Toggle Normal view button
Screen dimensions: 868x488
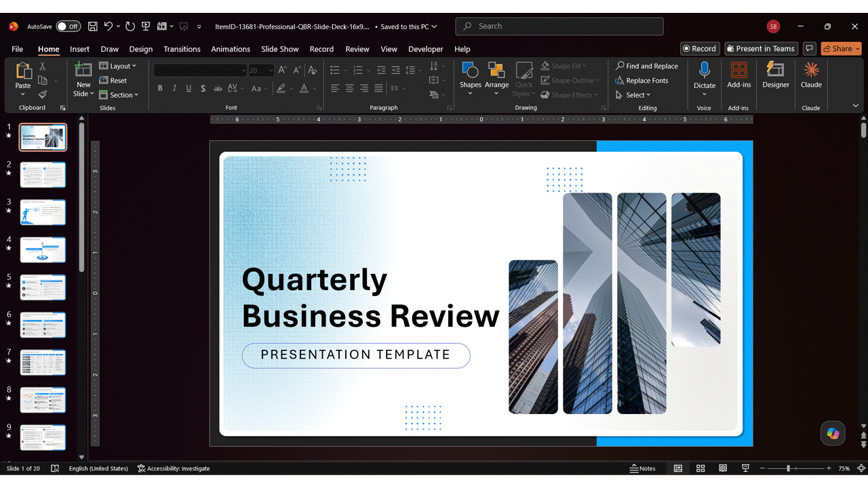[x=677, y=468]
